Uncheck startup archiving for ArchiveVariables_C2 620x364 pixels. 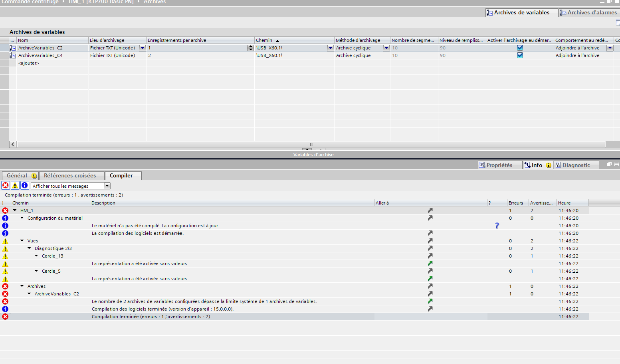click(520, 48)
